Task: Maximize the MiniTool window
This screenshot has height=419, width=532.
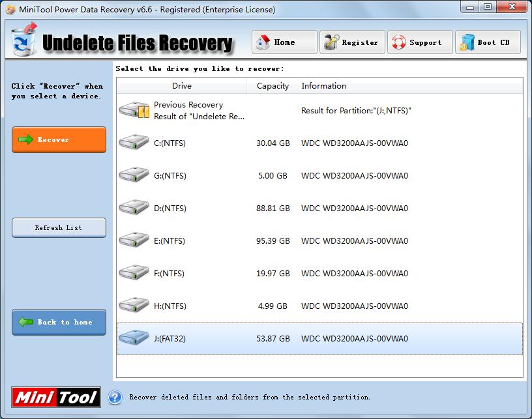Action: pos(488,7)
